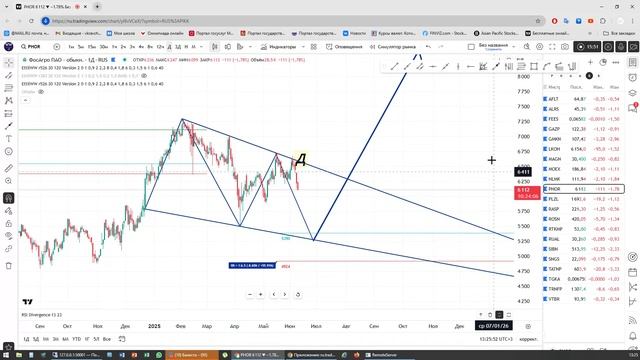
Task: Select the horizontal line tool in favorites toolbar
Action: (432, 67)
